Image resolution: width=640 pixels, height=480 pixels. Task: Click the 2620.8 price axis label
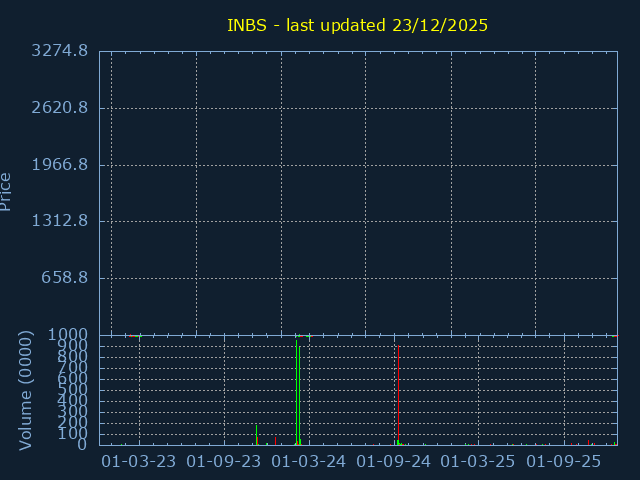tap(60, 108)
